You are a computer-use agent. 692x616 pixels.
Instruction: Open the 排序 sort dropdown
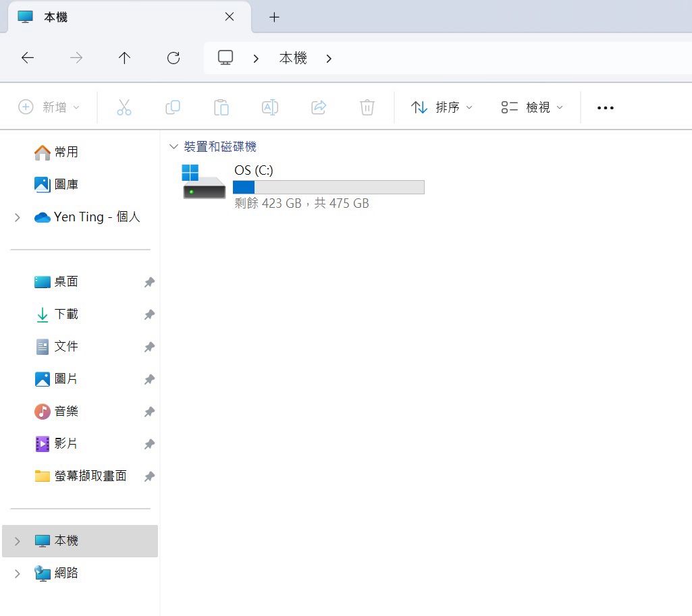point(442,107)
